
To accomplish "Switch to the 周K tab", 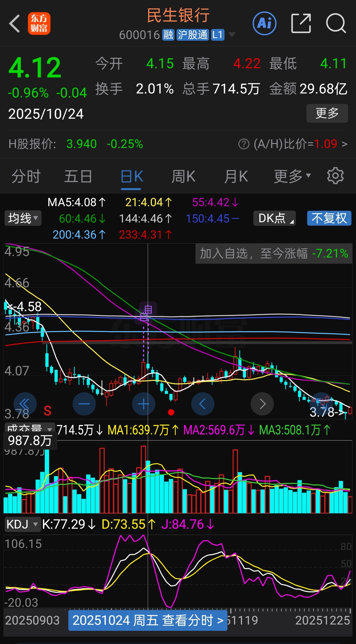I will (183, 176).
